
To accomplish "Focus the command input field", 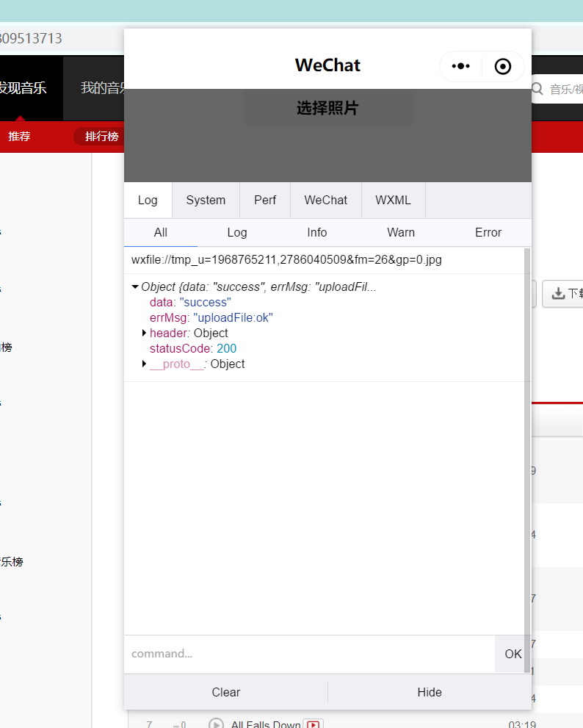I will 309,654.
